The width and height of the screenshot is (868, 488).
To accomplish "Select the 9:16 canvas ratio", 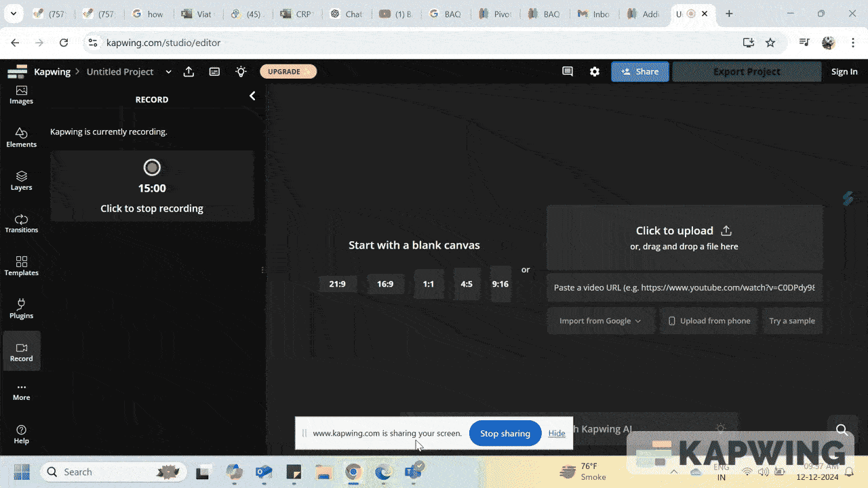I will (500, 284).
